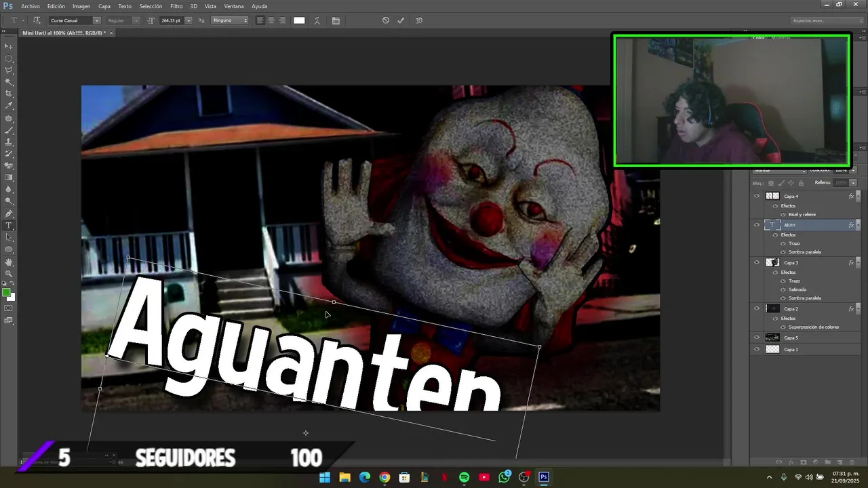
Task: Toggle Bisel y relieve effect visibility
Action: pyautogui.click(x=783, y=214)
